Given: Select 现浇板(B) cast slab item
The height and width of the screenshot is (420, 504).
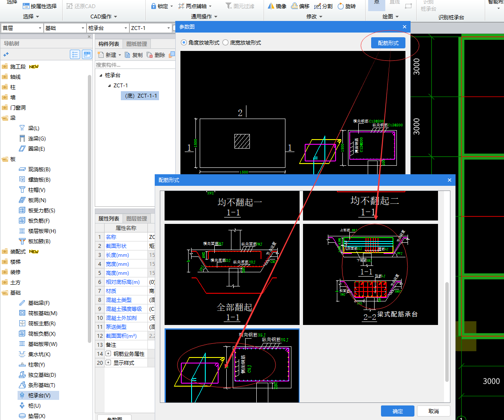Looking at the screenshot, I should [35, 169].
